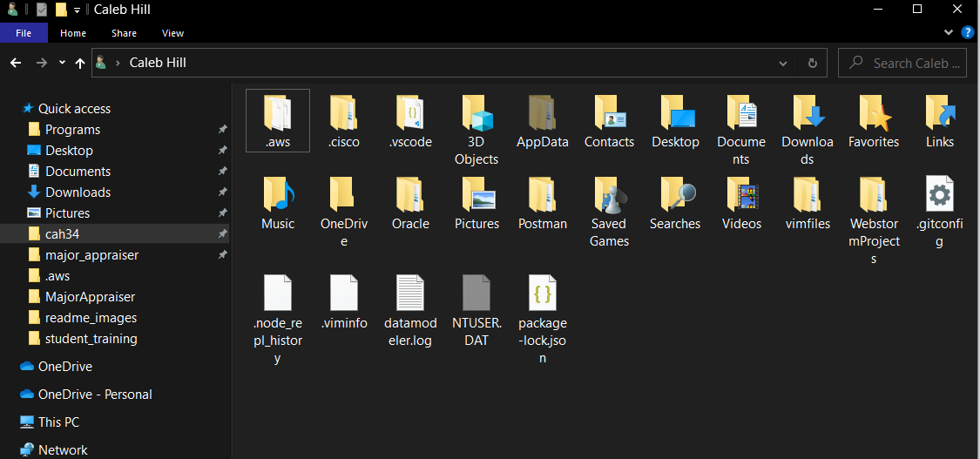Screen dimensions: 980x459
Task: Select Network in navigation pane
Action: click(63, 449)
